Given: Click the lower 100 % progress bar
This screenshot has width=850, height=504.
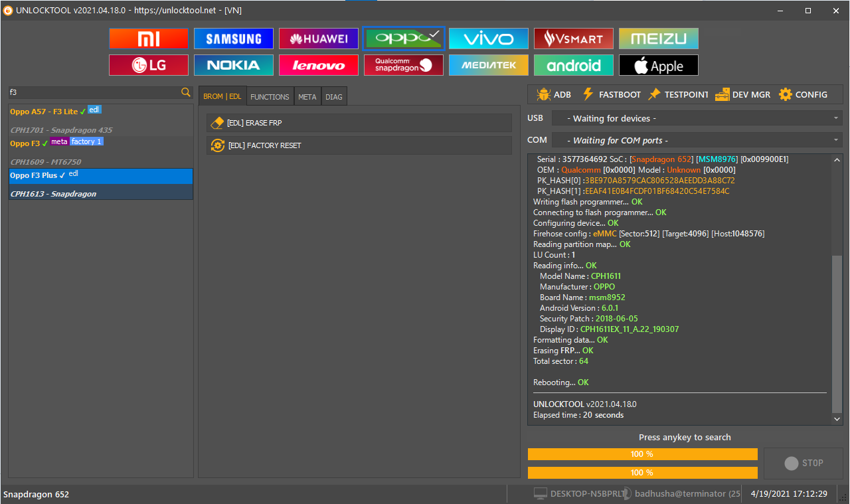Looking at the screenshot, I should click(x=642, y=473).
